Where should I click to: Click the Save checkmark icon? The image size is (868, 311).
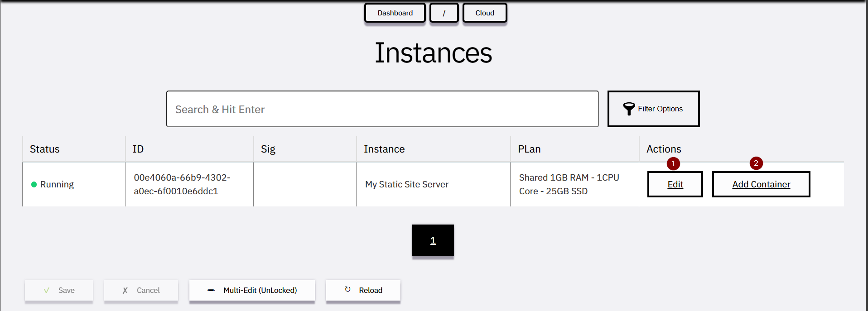46,290
